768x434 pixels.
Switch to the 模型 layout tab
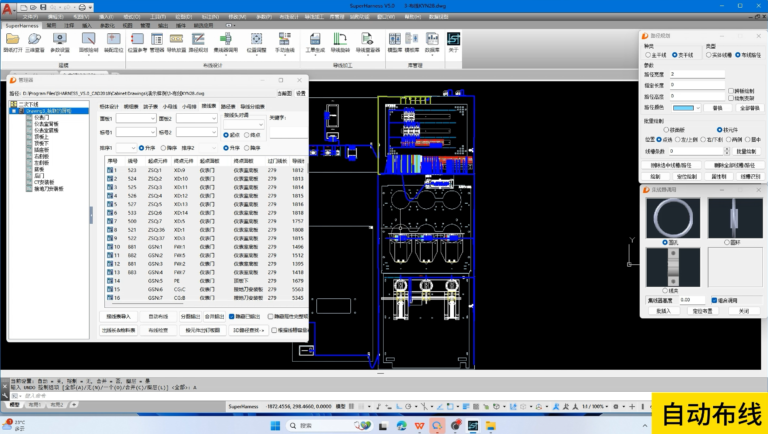coord(15,405)
